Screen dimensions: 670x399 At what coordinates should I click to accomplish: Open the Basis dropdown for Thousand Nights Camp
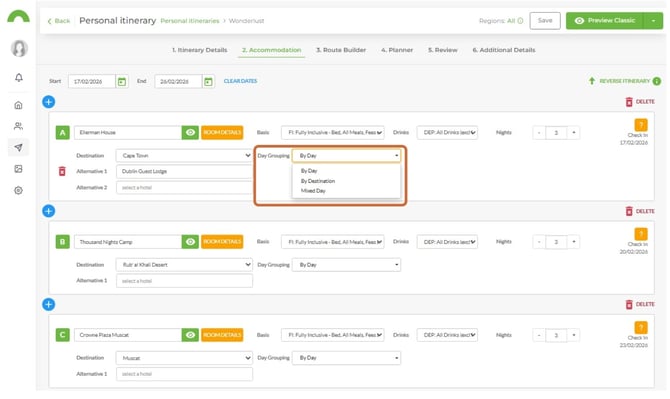(332, 242)
